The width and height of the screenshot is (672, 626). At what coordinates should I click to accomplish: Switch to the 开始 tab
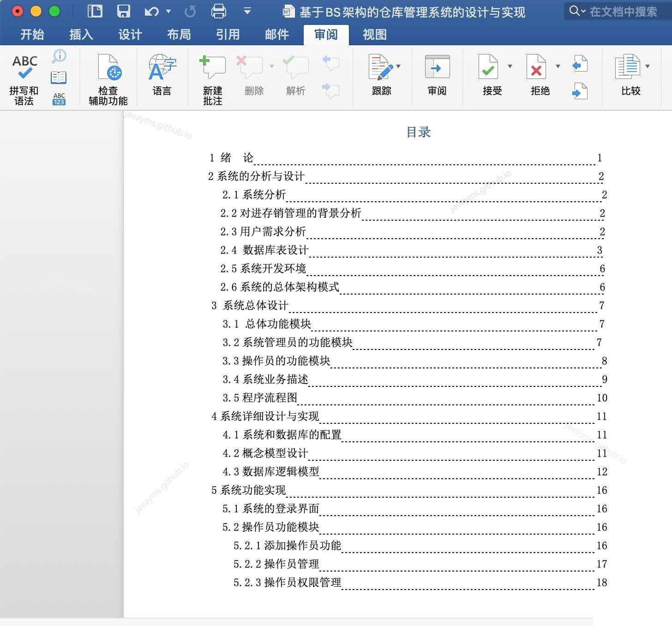[x=32, y=34]
